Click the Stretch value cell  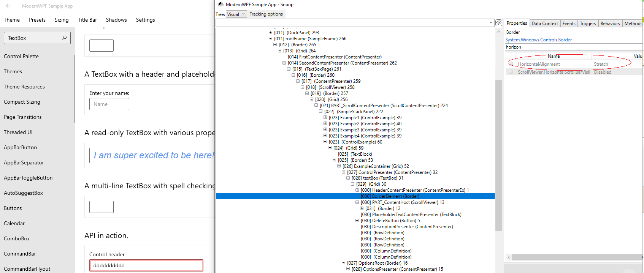601,64
